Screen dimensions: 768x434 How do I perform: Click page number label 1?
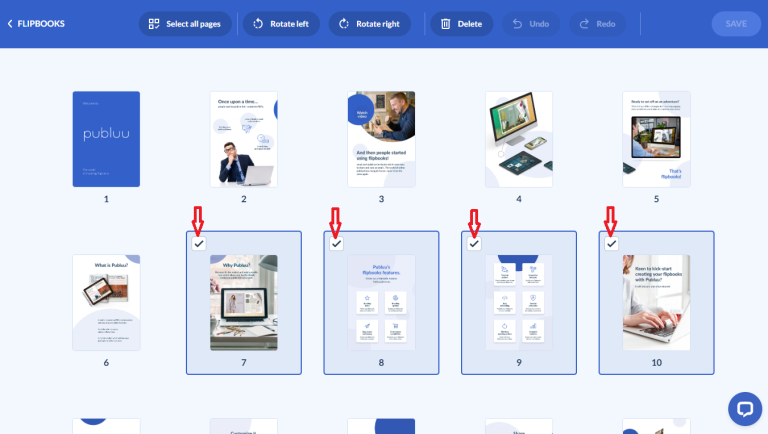(106, 199)
